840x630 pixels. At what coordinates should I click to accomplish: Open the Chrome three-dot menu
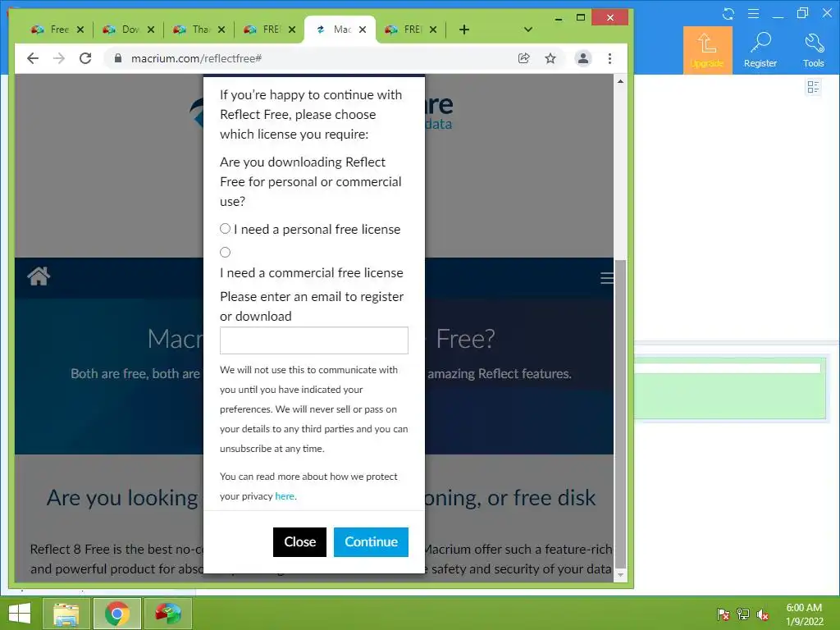pyautogui.click(x=609, y=58)
